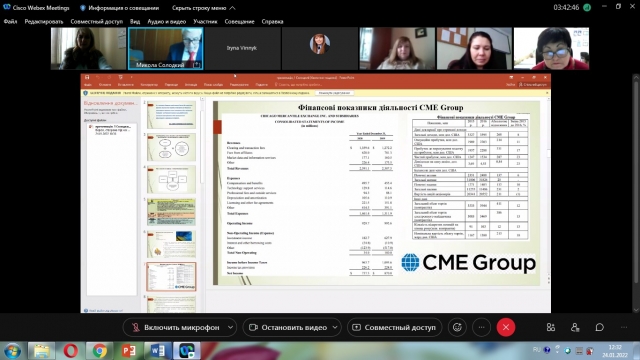Select slide 4 thumbnail with box diagram

click(x=171, y=179)
